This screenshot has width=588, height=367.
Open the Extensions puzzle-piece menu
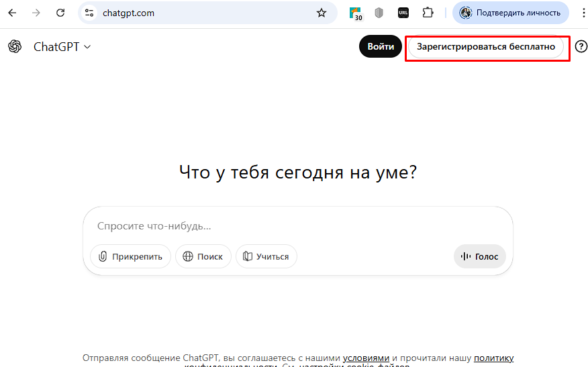tap(428, 13)
